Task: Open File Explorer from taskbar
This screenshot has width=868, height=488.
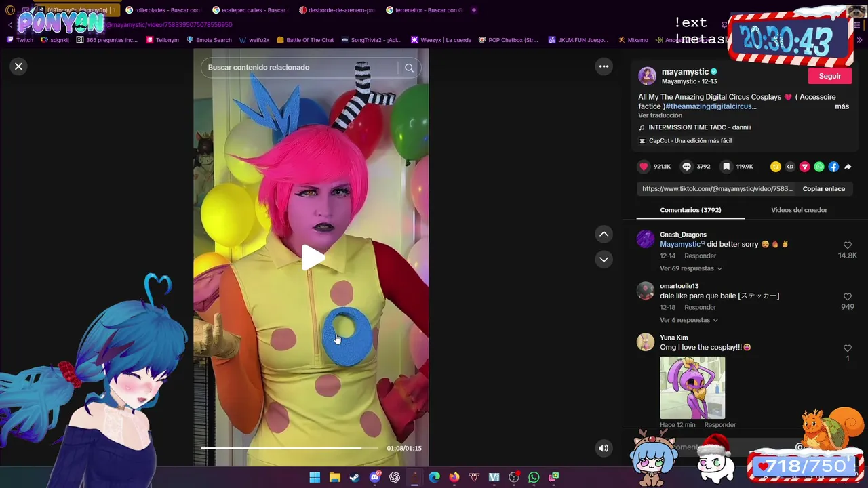Action: [x=334, y=477]
